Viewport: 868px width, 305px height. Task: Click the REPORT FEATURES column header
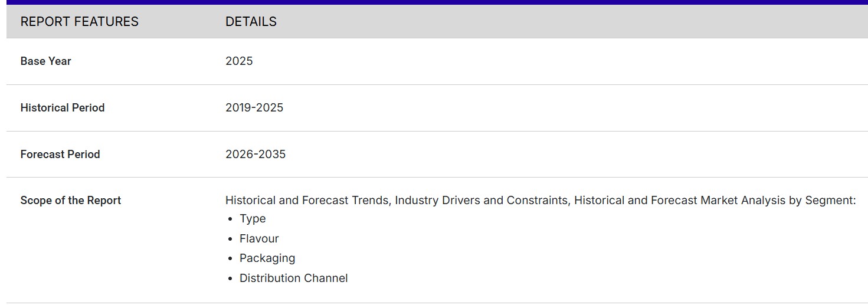pyautogui.click(x=79, y=22)
